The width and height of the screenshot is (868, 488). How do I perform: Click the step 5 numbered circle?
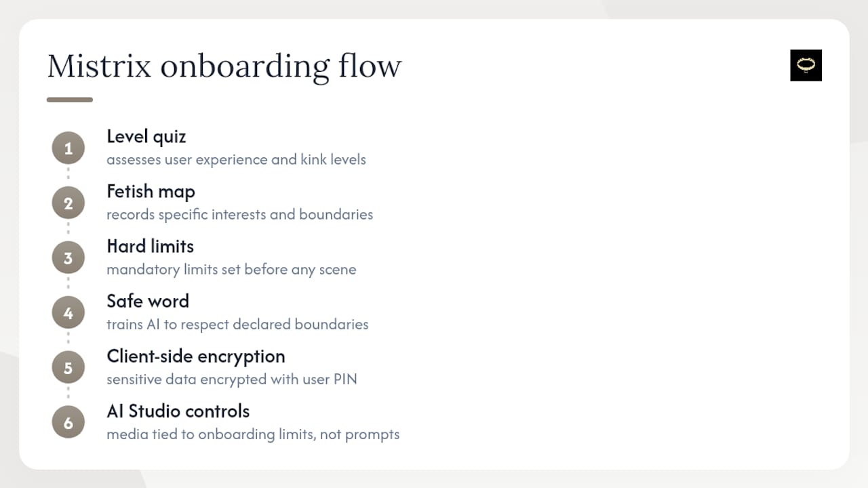click(x=68, y=368)
